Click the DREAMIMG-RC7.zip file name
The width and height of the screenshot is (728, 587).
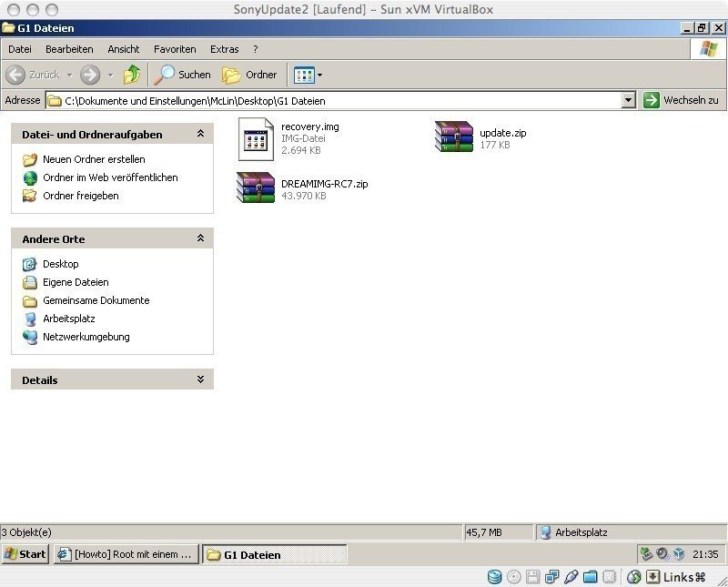click(x=325, y=184)
